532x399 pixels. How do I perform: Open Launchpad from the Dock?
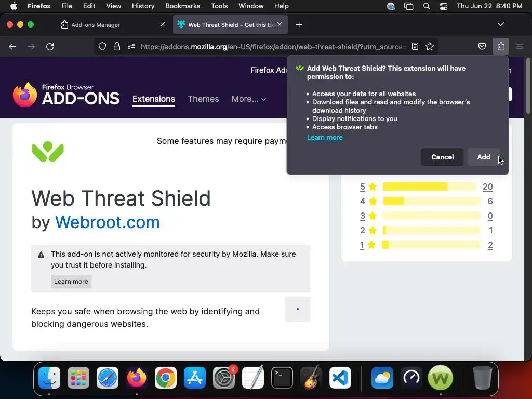click(x=78, y=378)
